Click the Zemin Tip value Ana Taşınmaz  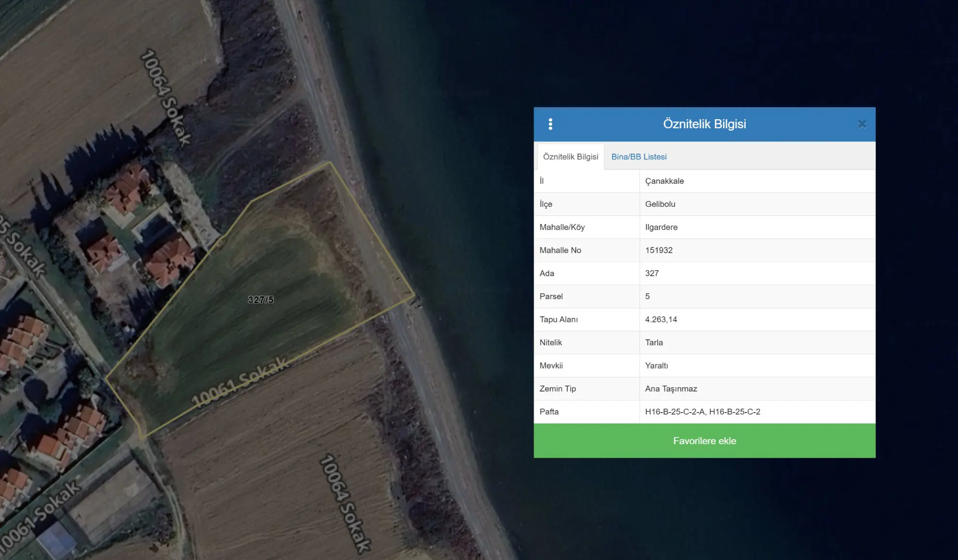pyautogui.click(x=671, y=389)
